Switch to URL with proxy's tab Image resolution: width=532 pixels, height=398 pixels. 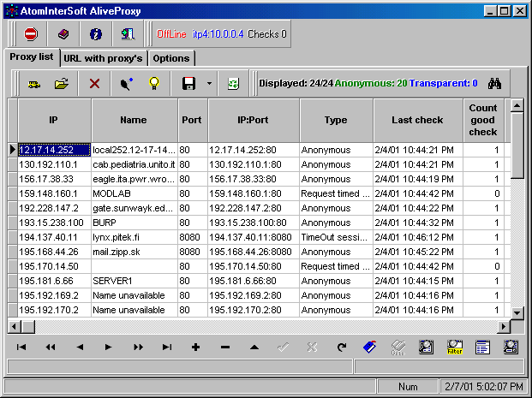point(103,58)
